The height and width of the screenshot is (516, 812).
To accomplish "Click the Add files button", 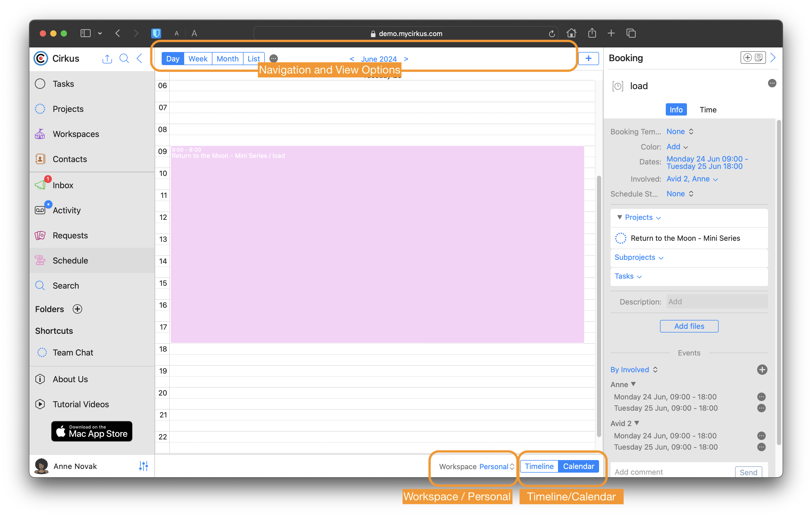I will 689,326.
